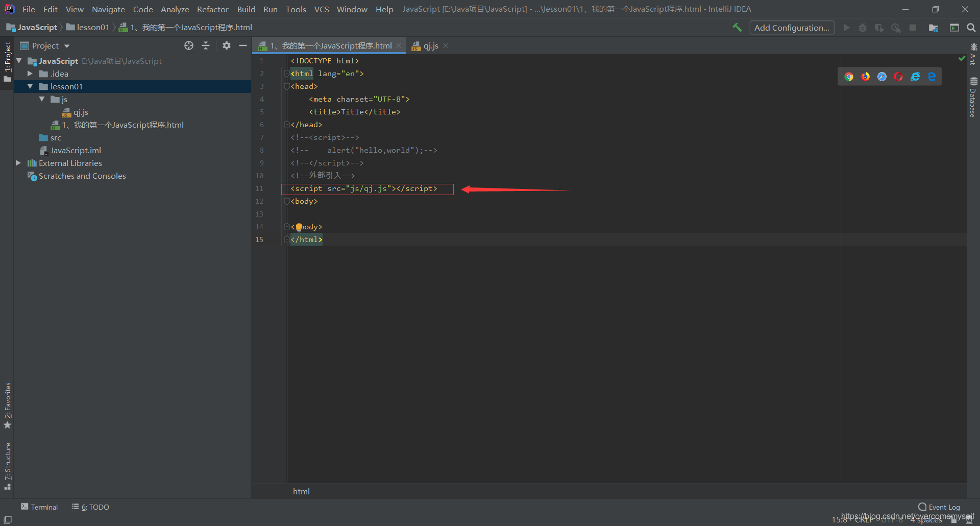
Task: Select Scratches and Consoles node
Action: point(77,176)
